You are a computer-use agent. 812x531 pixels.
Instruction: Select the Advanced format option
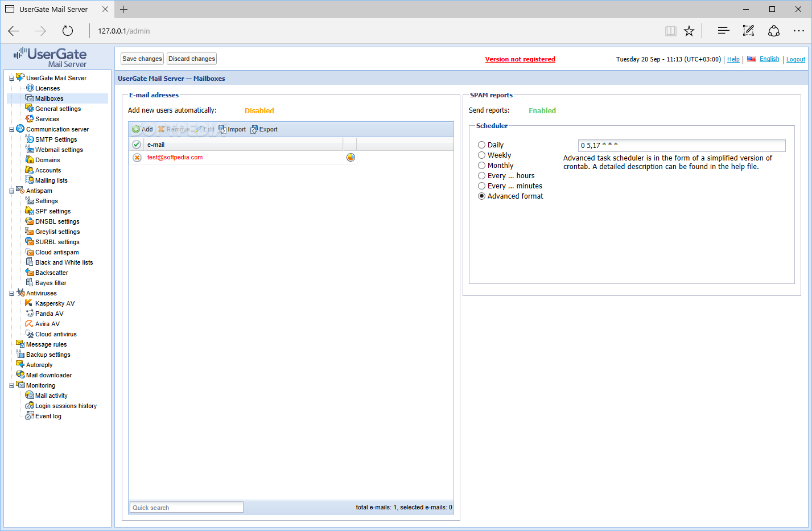[x=481, y=196]
